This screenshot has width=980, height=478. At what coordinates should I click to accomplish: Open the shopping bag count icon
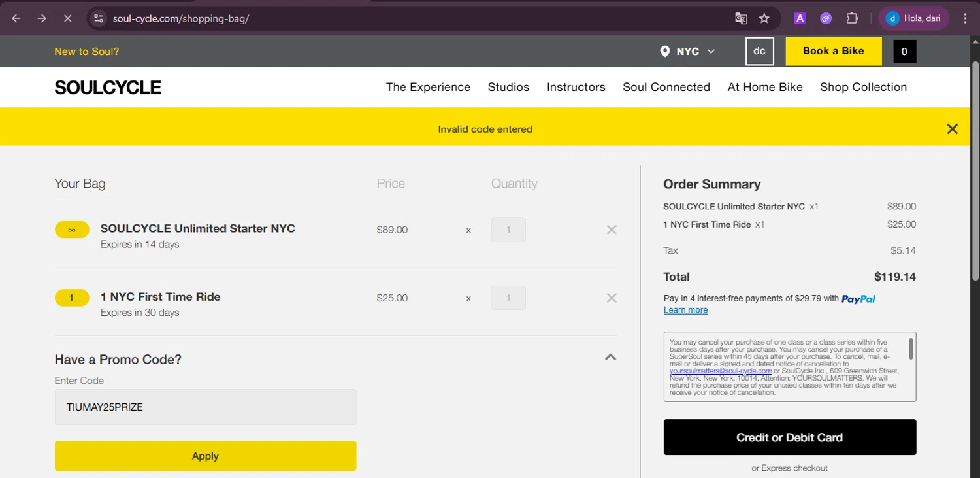click(904, 52)
